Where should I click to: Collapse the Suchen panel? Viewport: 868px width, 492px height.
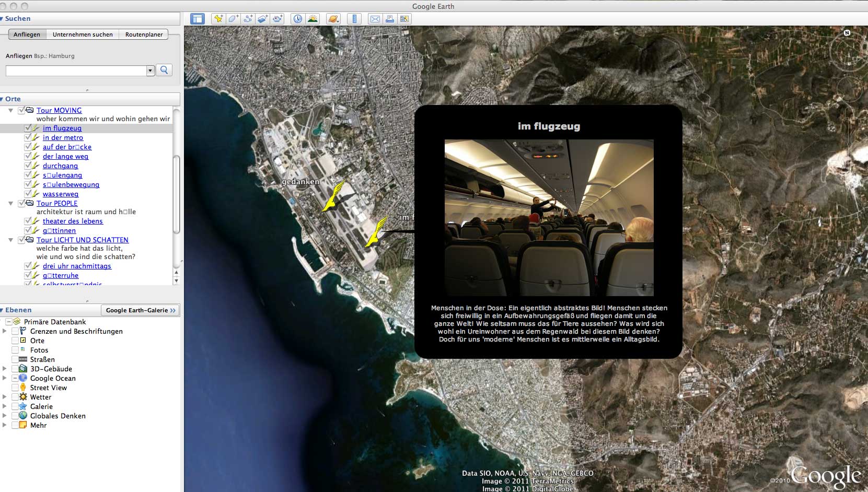[2, 19]
